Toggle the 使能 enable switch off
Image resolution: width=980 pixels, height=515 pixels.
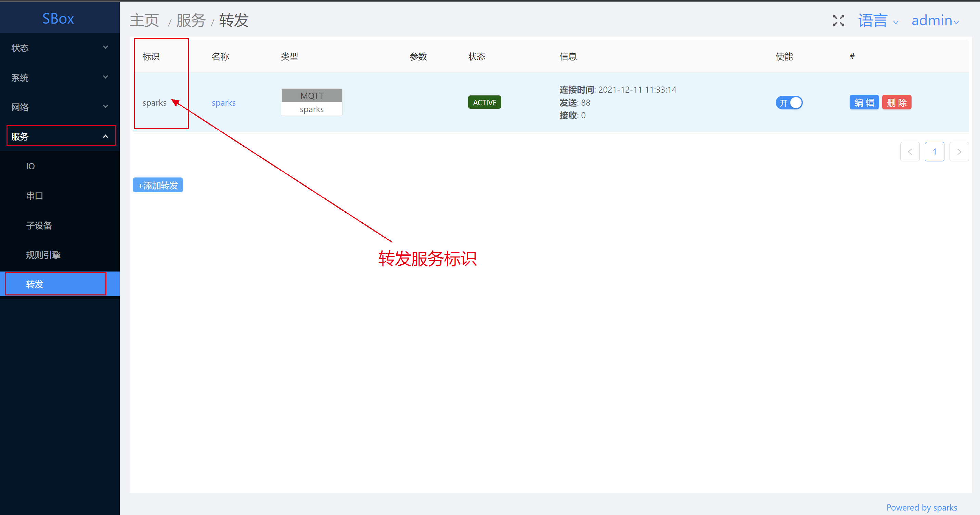[x=789, y=103]
